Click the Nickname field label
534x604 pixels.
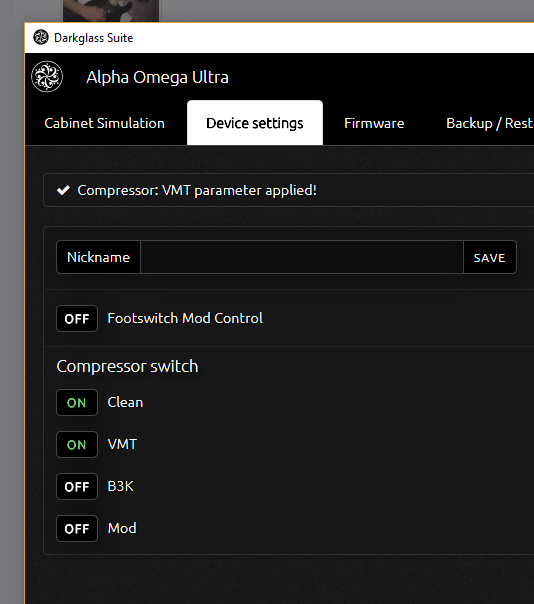click(98, 257)
